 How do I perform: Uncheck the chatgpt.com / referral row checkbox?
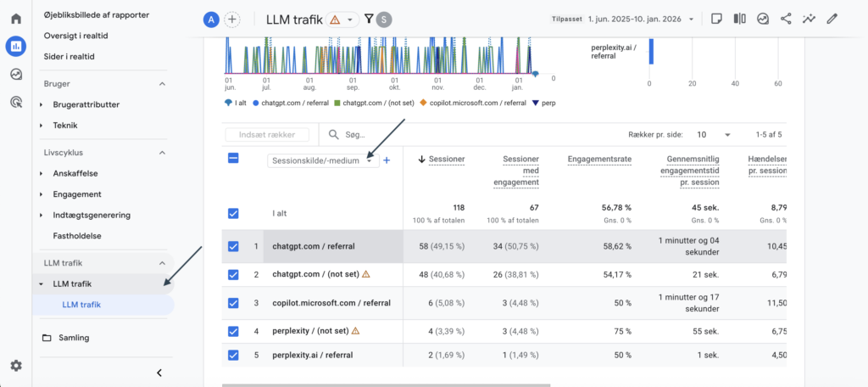click(233, 246)
